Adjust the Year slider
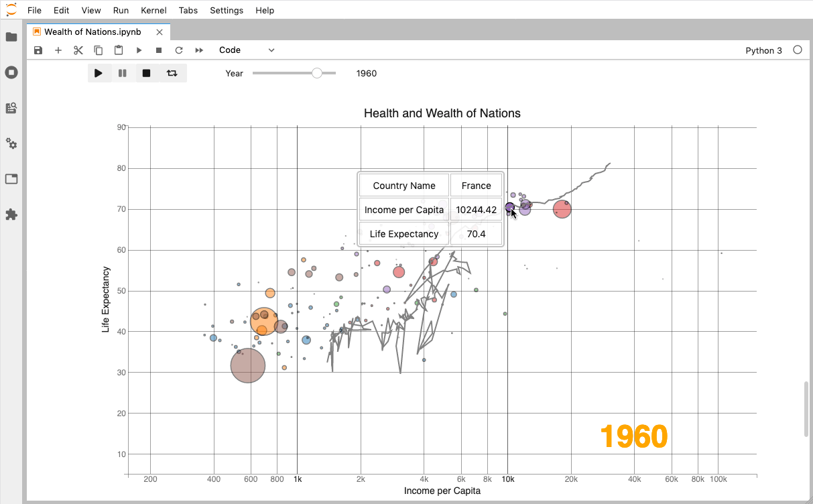Screen dimensions: 813x504 (315, 73)
